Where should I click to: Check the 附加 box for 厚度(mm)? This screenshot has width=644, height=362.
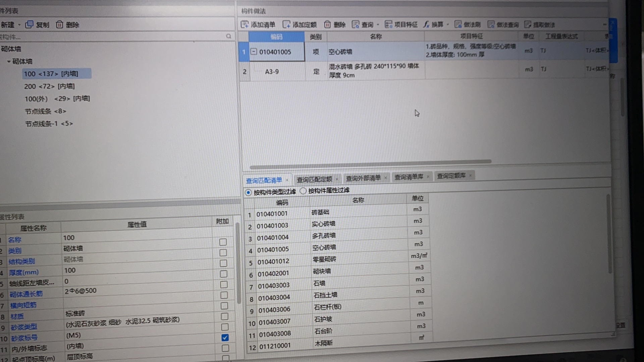click(x=223, y=274)
